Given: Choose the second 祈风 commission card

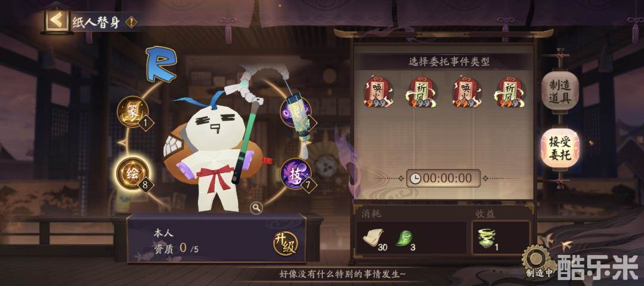Looking at the screenshot, I should tap(510, 92).
